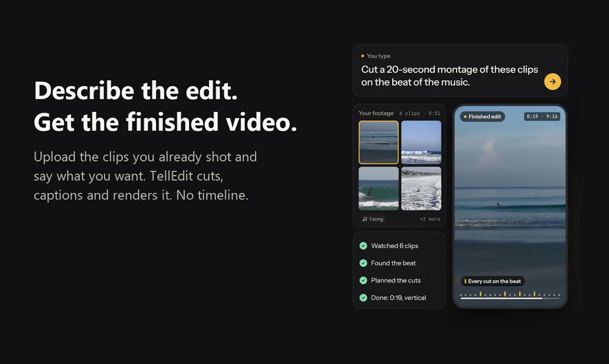Viewport: 609px width, 364px height.
Task: Click the 'Finished edit' badge on preview
Action: (x=482, y=116)
